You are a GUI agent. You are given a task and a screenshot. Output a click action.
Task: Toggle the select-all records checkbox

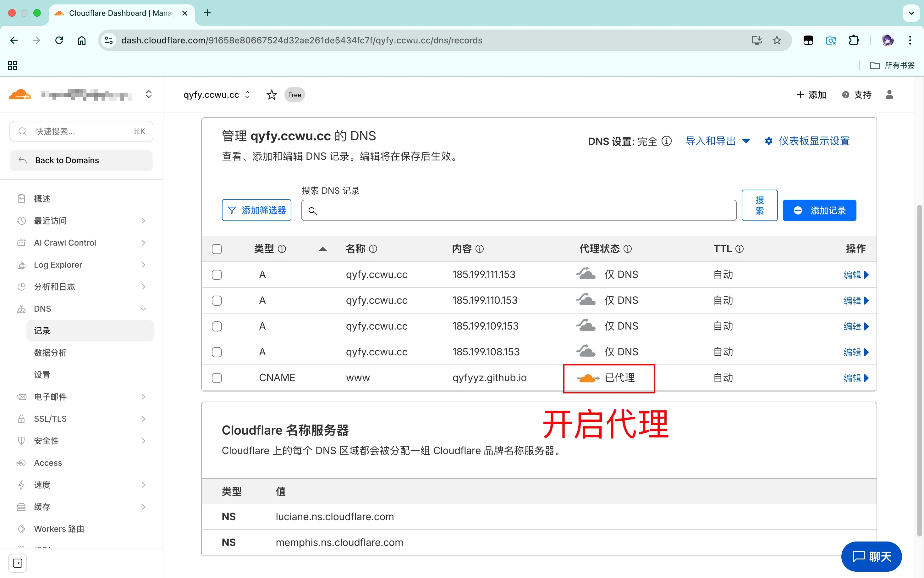tap(217, 249)
